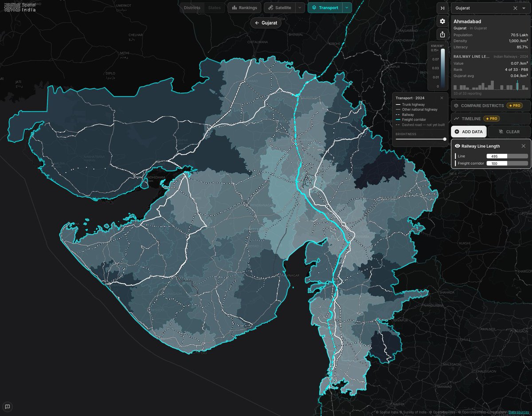The height and width of the screenshot is (416, 532).
Task: Click the 'Gujarat avg' row label
Action: tap(464, 75)
